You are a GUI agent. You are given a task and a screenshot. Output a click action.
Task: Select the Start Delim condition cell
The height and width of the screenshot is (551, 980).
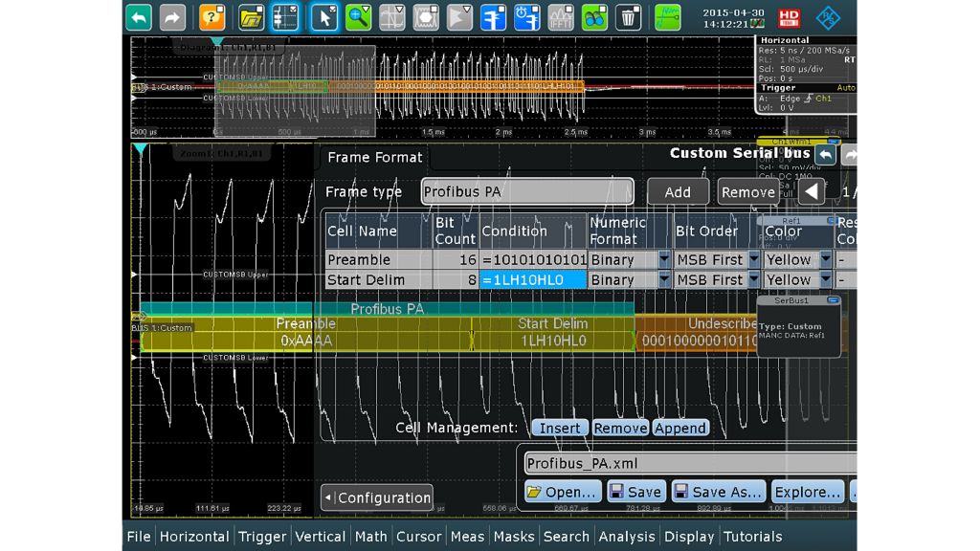tap(533, 279)
